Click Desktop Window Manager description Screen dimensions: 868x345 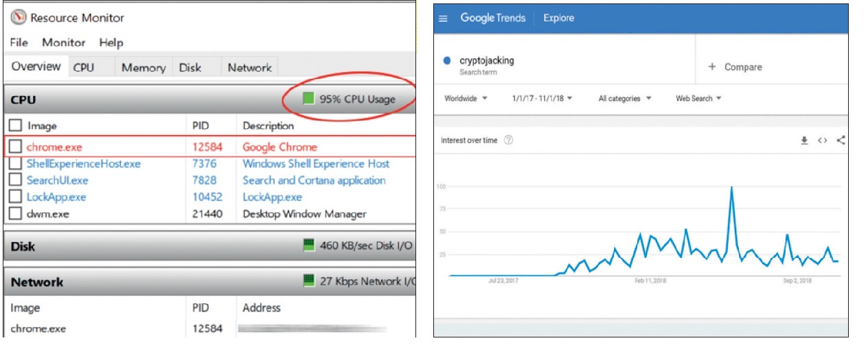304,213
